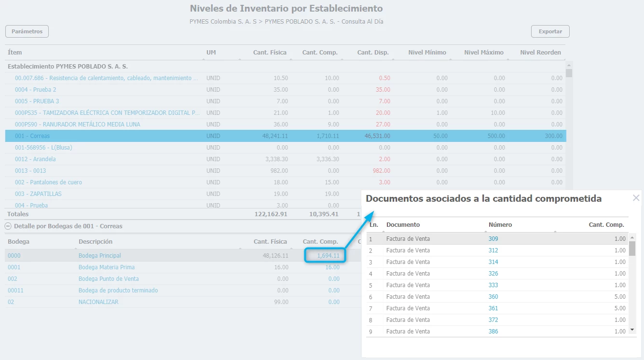The height and width of the screenshot is (360, 644).
Task: Click the popup scrollbar down arrow
Action: pos(632,330)
